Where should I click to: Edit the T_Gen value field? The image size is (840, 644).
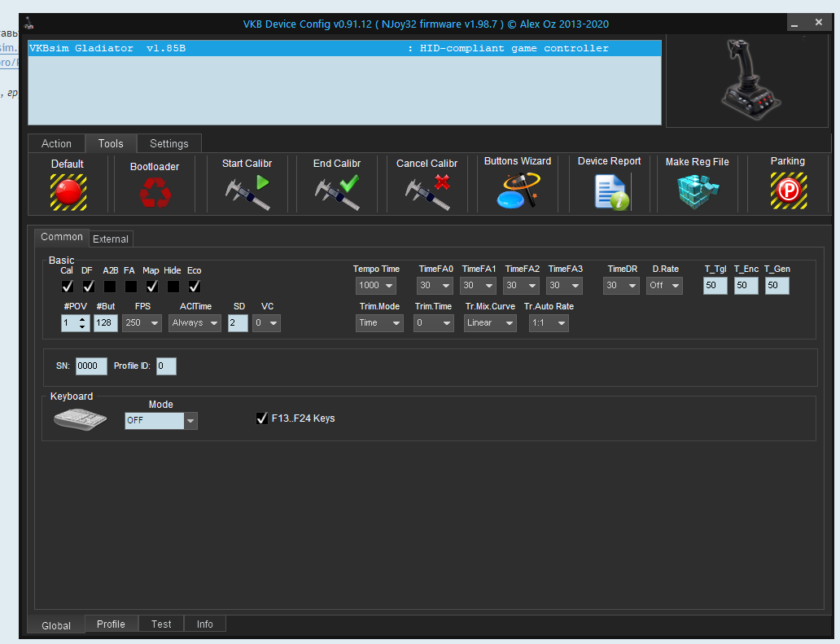777,286
